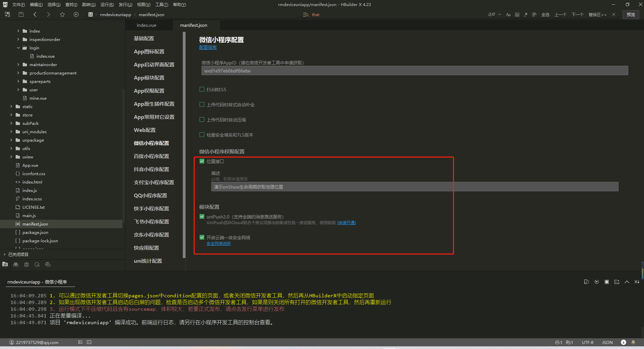Switch to the index.vue tab
The width and height of the screenshot is (644, 349).
[x=146, y=25]
